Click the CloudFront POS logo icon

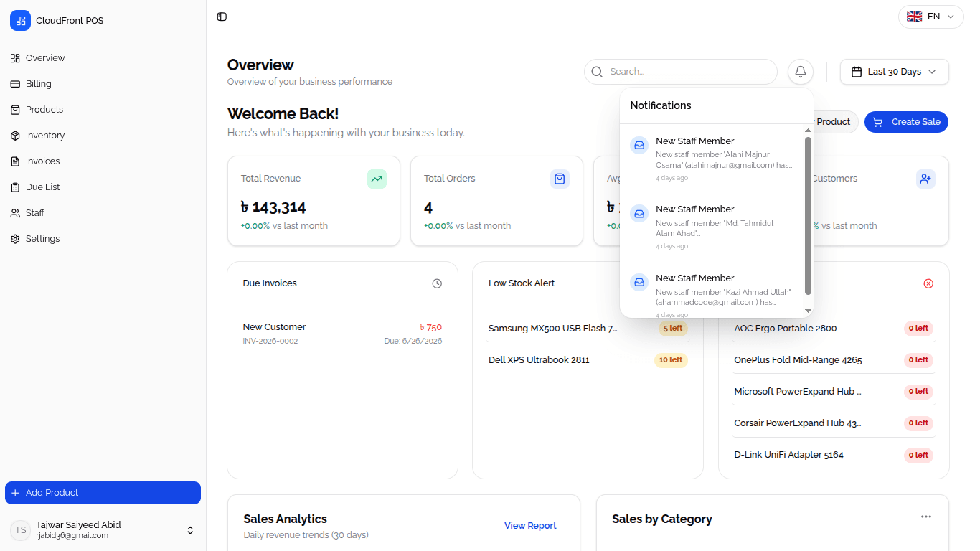20,21
